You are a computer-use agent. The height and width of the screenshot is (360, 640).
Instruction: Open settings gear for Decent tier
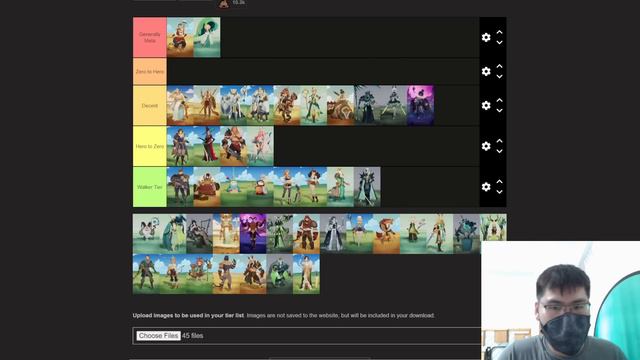click(x=486, y=105)
